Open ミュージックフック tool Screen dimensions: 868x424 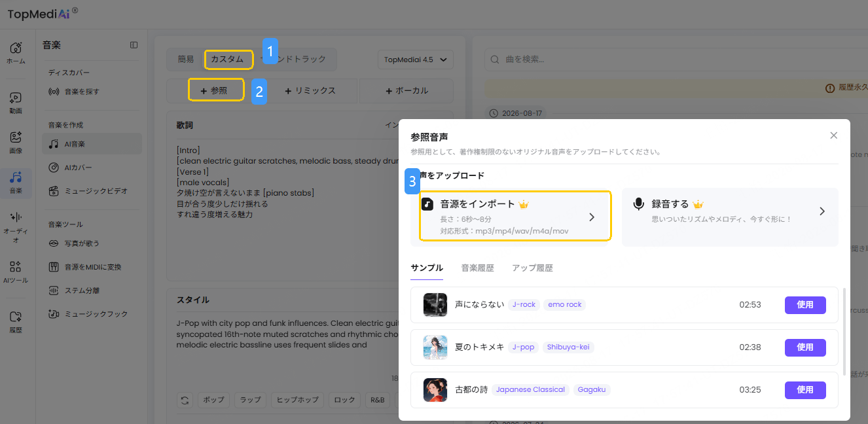pyautogui.click(x=92, y=314)
